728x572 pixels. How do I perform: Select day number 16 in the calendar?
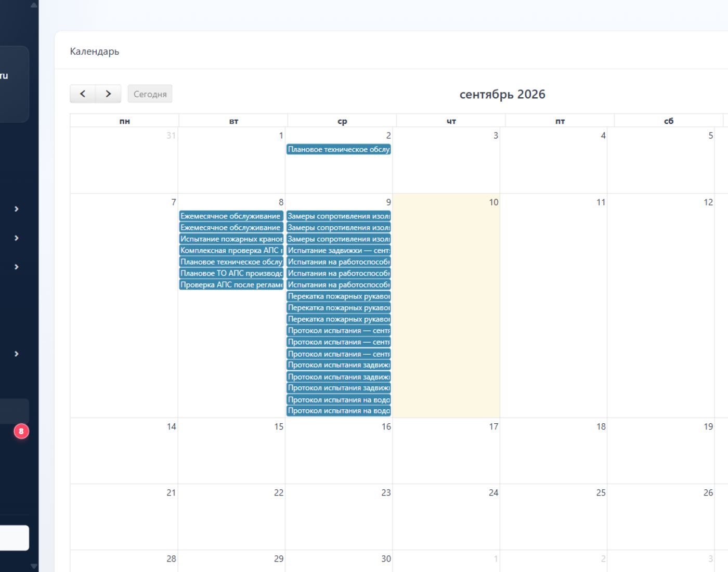[386, 426]
